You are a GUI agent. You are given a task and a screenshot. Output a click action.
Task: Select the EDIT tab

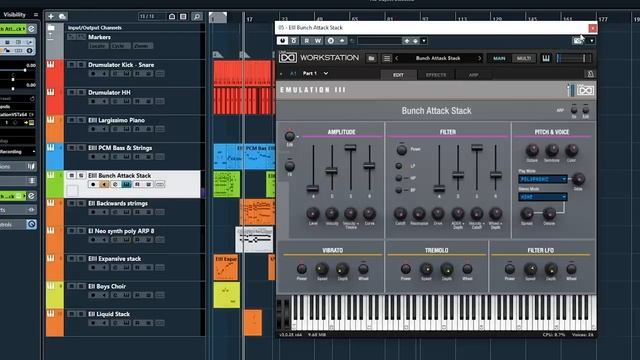pyautogui.click(x=398, y=75)
